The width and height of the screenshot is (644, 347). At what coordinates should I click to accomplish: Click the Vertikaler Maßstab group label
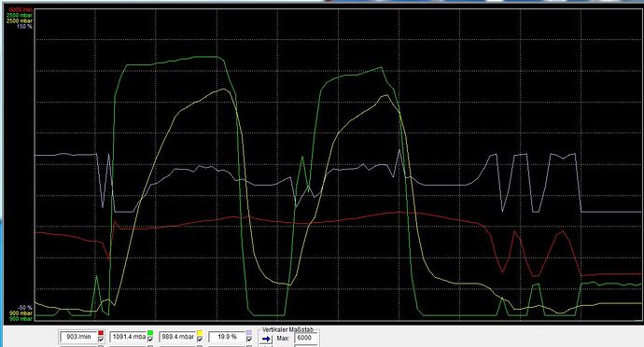[287, 329]
